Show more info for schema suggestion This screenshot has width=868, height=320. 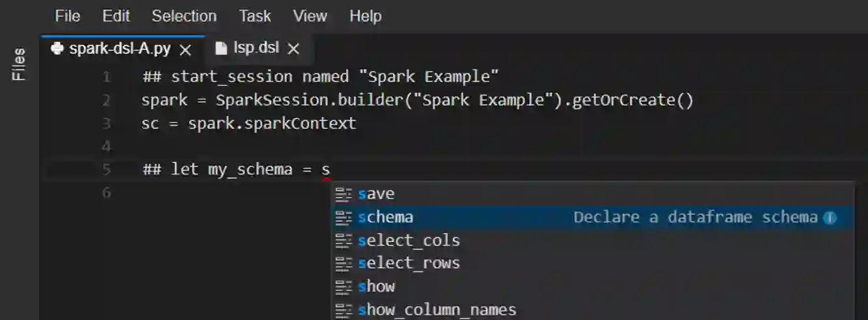click(x=830, y=218)
